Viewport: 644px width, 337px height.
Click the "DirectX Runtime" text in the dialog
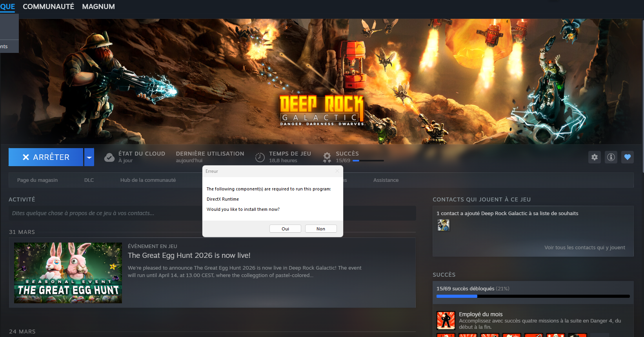(x=223, y=199)
